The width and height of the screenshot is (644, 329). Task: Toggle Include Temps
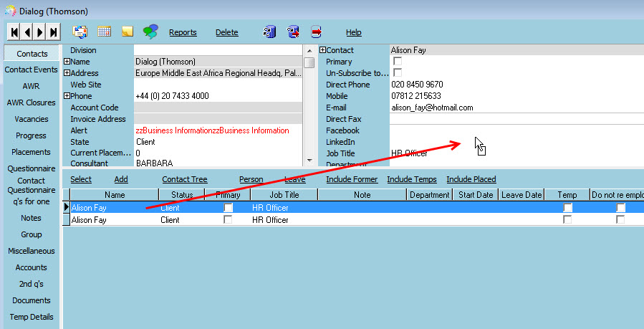click(x=412, y=179)
